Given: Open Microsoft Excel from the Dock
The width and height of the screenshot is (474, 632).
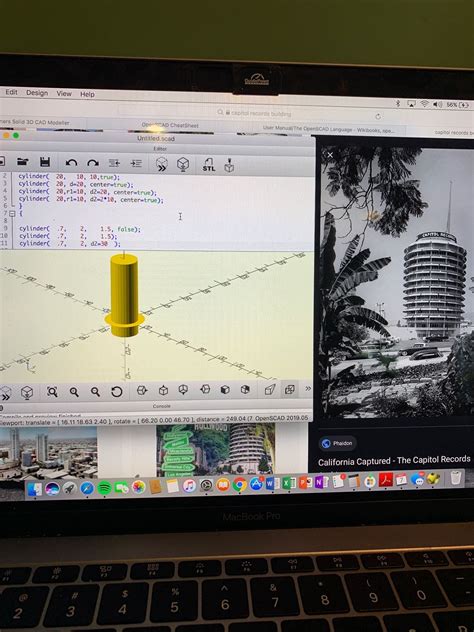Looking at the screenshot, I should pos(289,482).
